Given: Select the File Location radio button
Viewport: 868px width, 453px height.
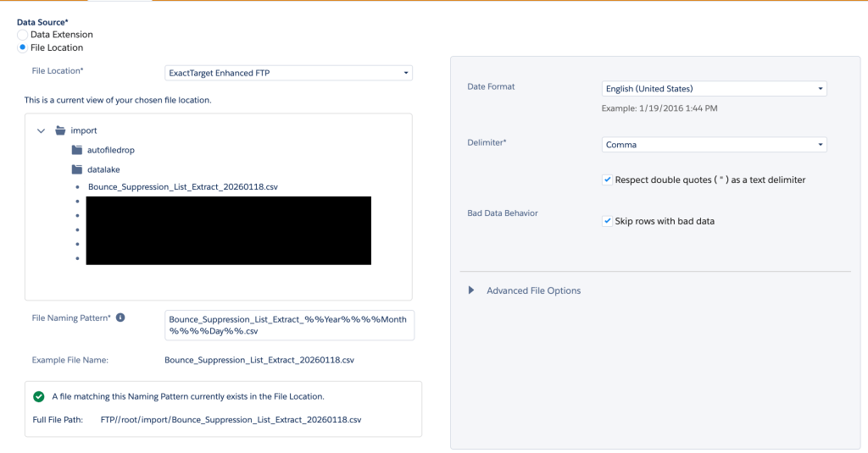Looking at the screenshot, I should [x=22, y=47].
